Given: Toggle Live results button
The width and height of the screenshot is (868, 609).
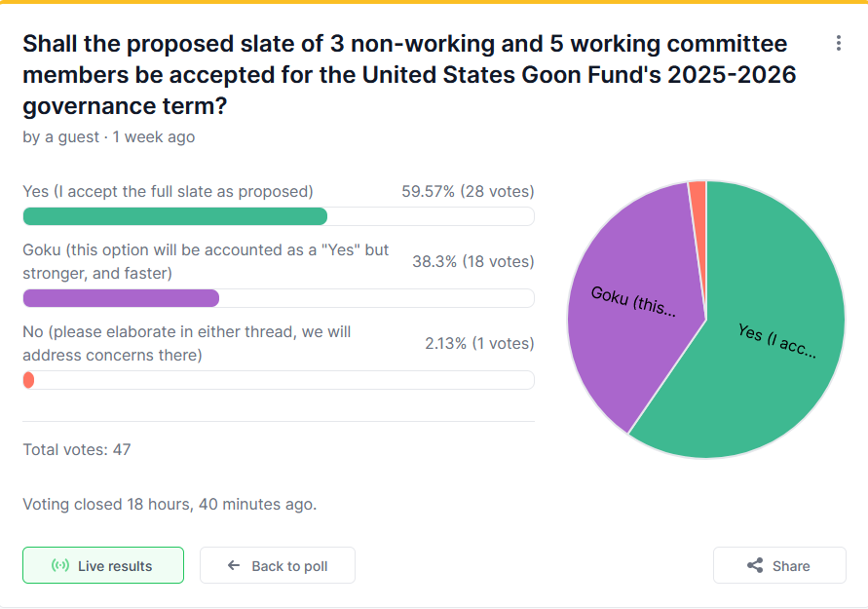Looking at the screenshot, I should 103,565.
